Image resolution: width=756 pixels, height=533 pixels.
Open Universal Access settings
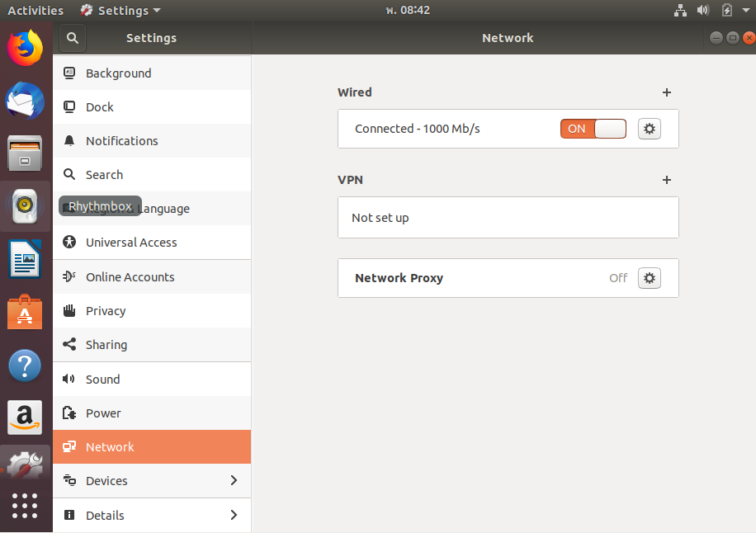131,242
